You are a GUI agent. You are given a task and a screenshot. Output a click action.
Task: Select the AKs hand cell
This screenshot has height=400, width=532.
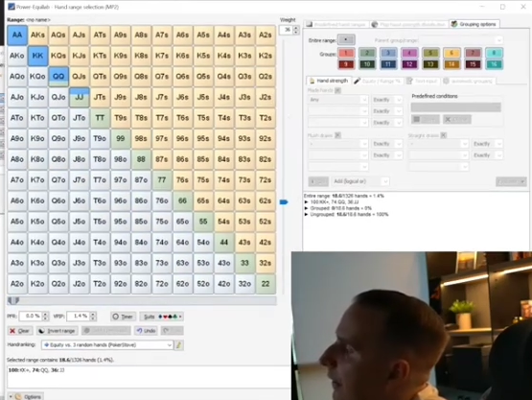coord(37,35)
